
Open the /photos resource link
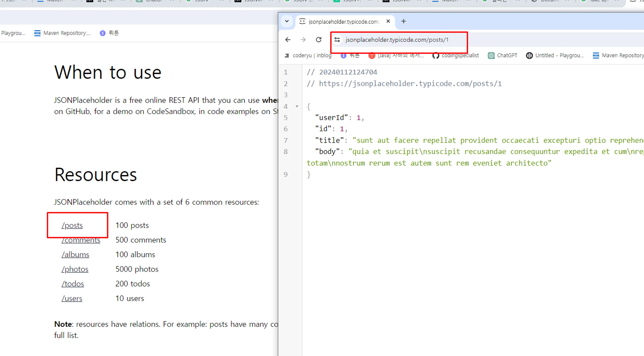coord(75,269)
